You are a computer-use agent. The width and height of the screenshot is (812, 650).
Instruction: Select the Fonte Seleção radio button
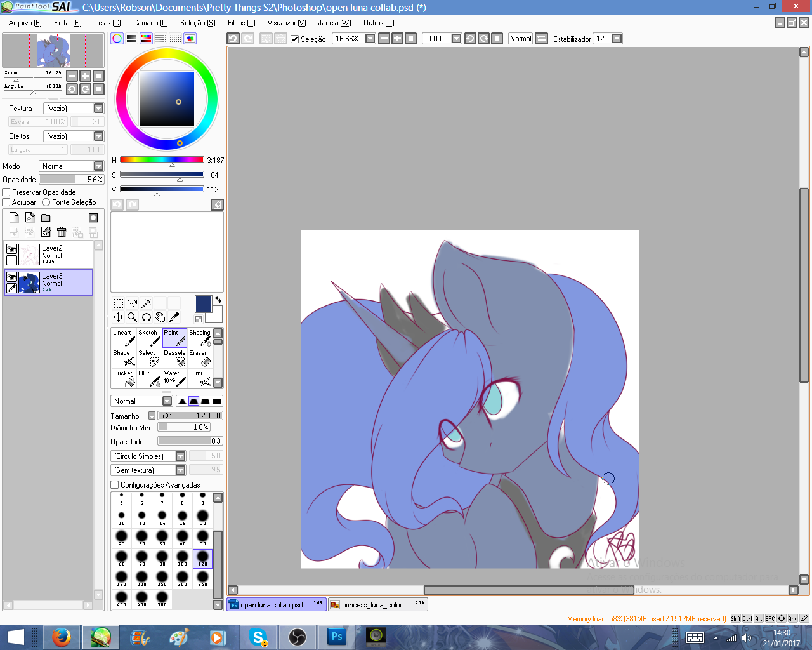tap(46, 202)
